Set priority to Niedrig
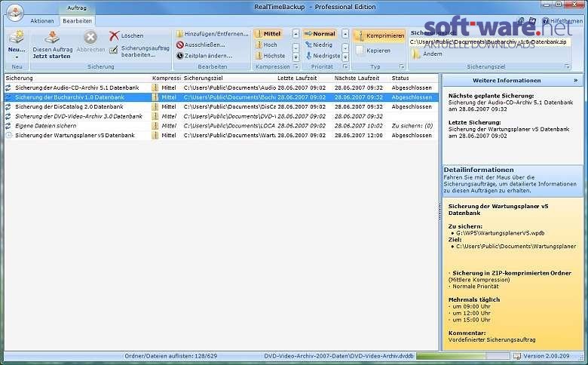588x365 pixels. pyautogui.click(x=319, y=44)
